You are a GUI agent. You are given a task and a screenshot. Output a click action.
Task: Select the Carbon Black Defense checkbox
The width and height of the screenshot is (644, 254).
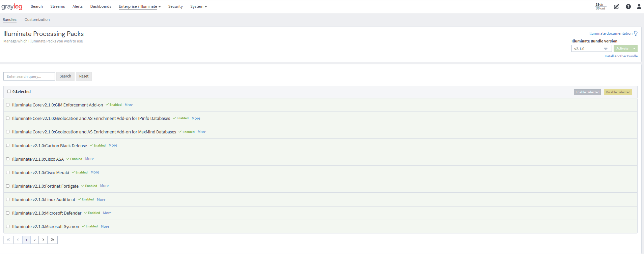point(8,146)
